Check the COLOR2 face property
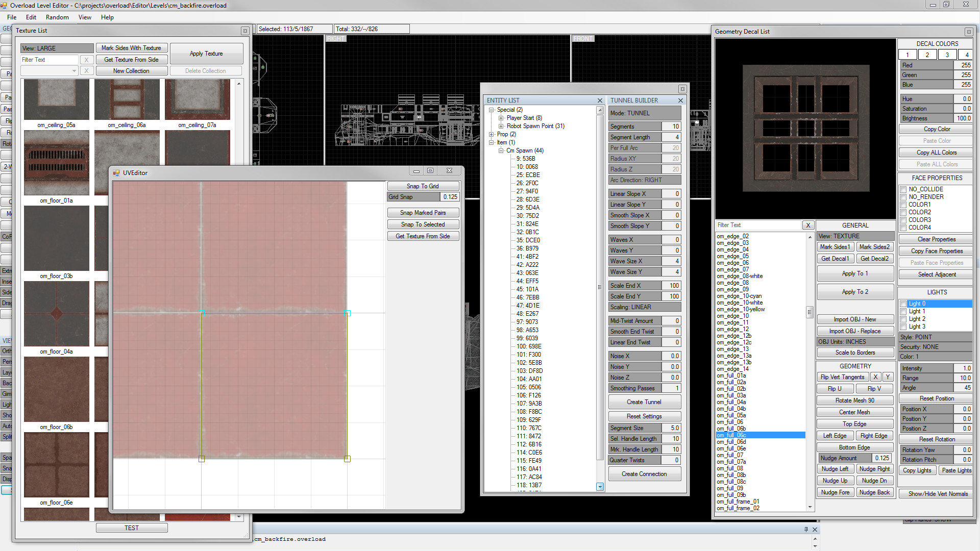 [x=903, y=212]
